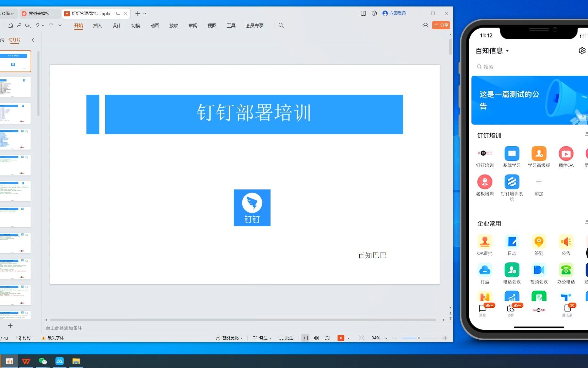Screen dimensions: 588x368
Task: Open 签到 app on the phone
Action: [539, 245]
